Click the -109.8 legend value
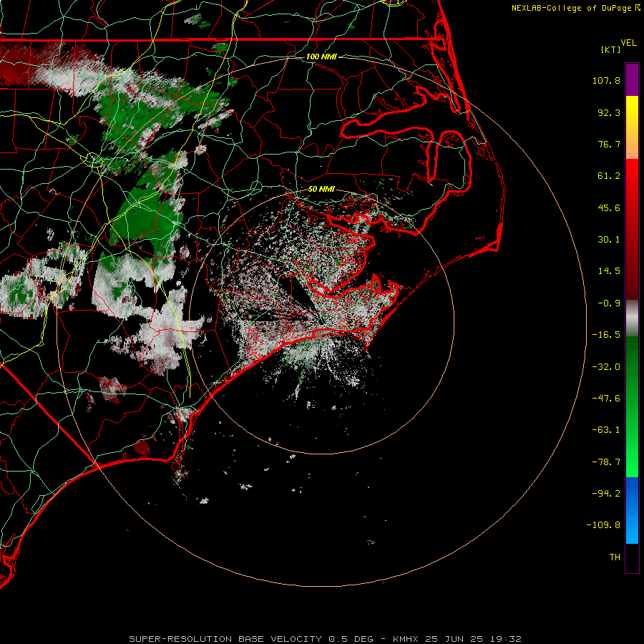This screenshot has height=644, width=644. (x=603, y=525)
